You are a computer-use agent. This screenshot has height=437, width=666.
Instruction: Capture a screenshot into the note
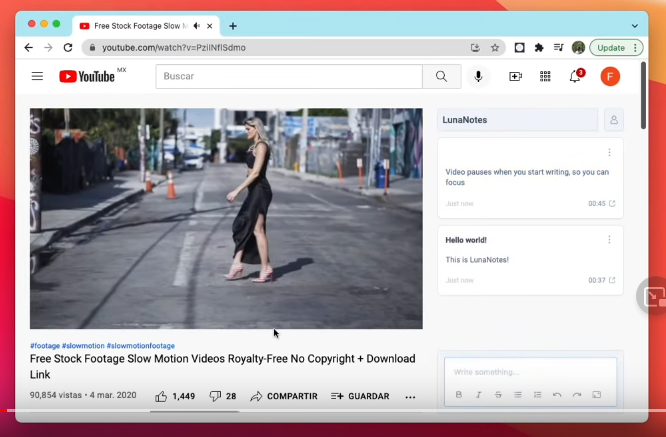click(x=596, y=395)
